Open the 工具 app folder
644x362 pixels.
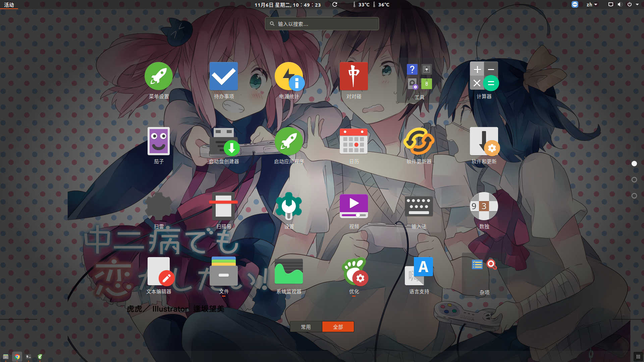(419, 81)
